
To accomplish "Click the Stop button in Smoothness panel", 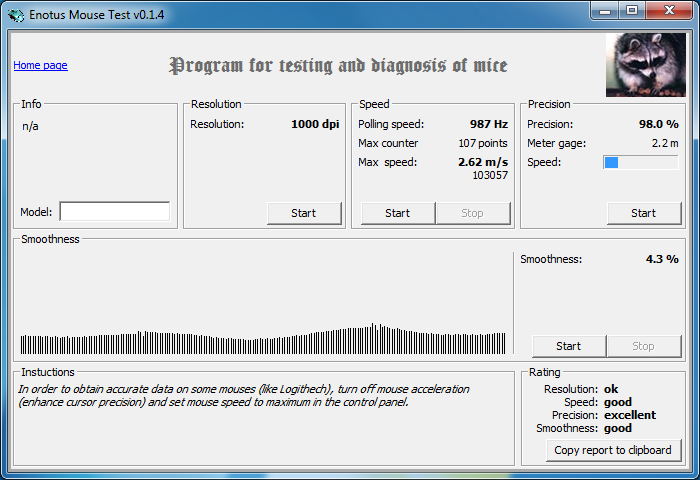I will click(x=644, y=346).
